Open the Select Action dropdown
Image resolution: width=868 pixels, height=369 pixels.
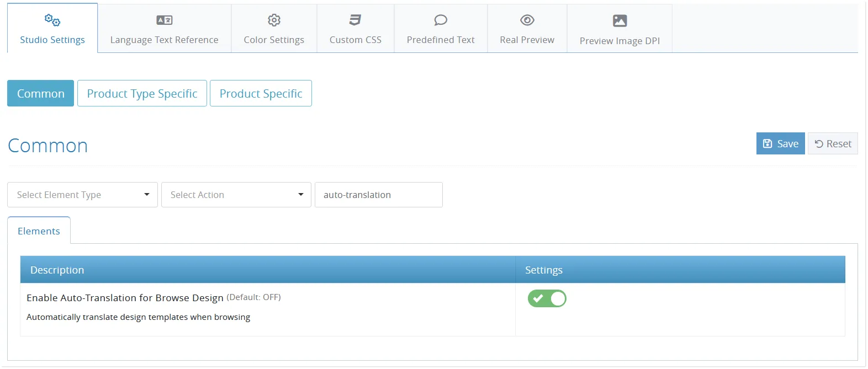tap(236, 195)
